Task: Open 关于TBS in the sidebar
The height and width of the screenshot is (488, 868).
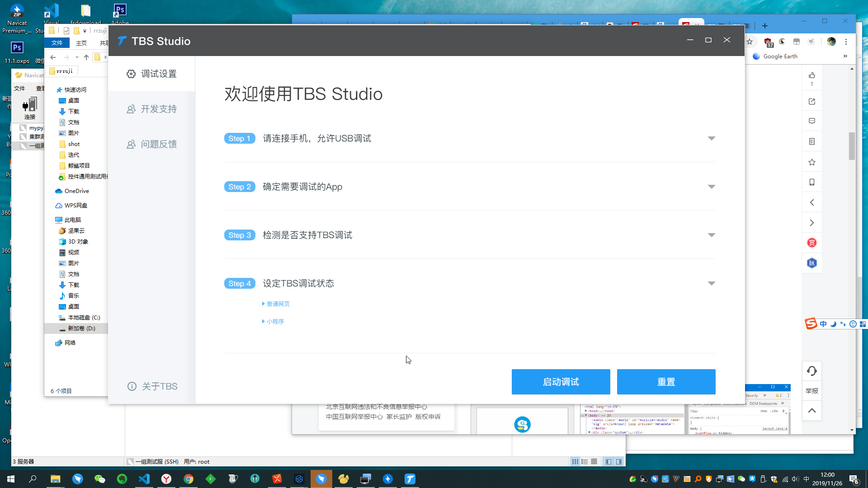Action: pyautogui.click(x=152, y=386)
